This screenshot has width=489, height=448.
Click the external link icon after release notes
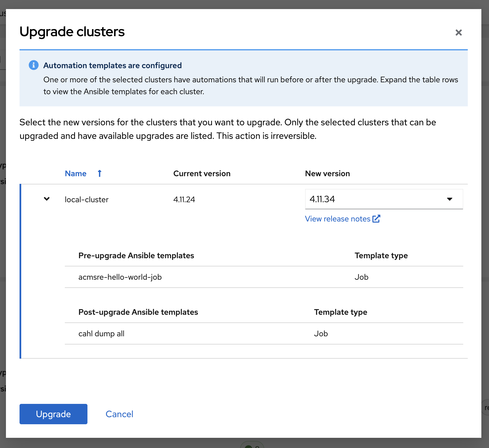pos(376,219)
